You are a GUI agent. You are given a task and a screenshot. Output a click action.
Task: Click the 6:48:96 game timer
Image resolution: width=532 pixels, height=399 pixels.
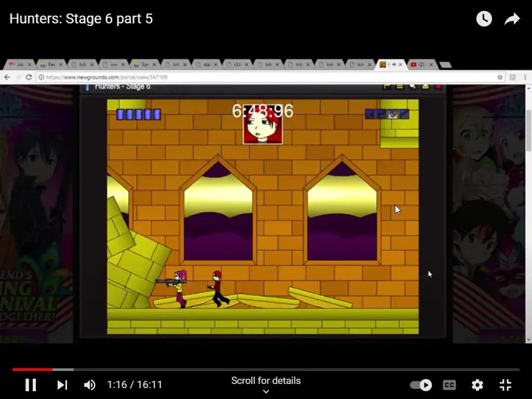click(x=262, y=111)
